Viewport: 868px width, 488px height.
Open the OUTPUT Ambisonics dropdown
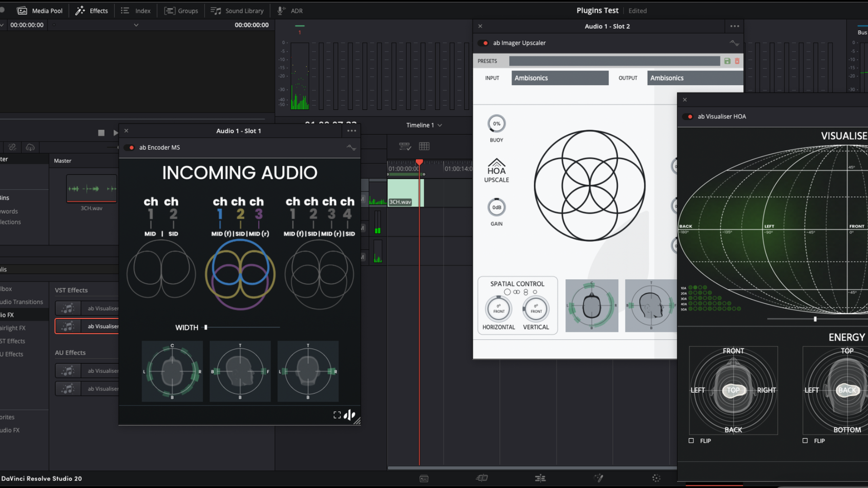pyautogui.click(x=695, y=78)
